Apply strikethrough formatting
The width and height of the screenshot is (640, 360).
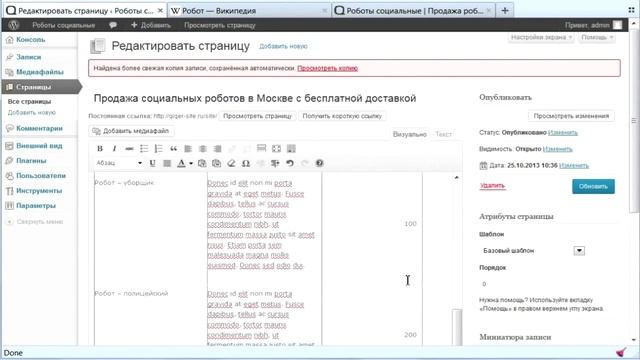pos(129,149)
